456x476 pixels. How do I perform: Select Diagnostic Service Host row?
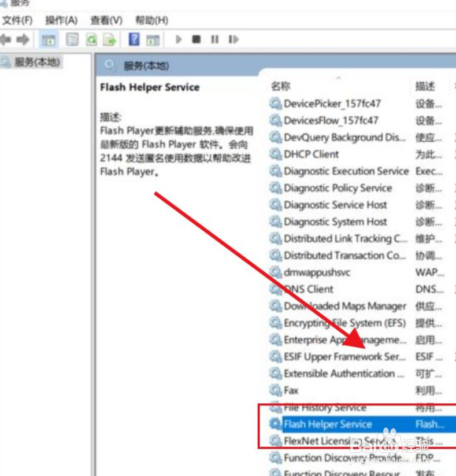tap(335, 205)
